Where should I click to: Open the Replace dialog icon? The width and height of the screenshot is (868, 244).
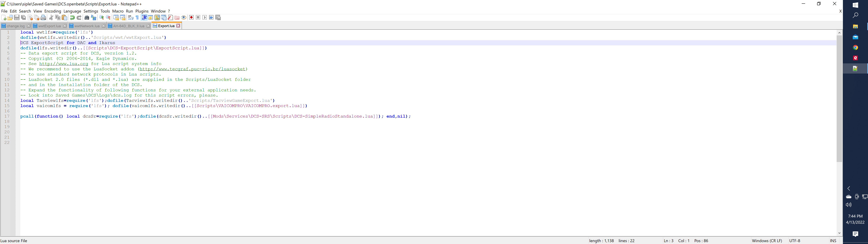93,17
